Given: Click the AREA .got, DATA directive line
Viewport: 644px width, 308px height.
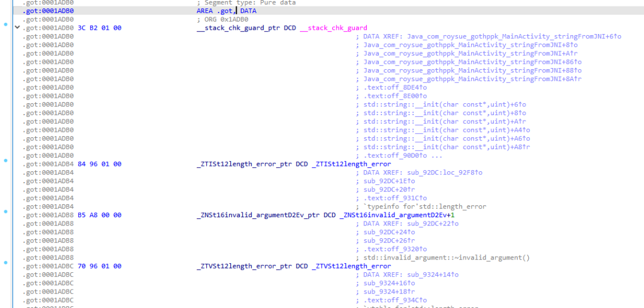Looking at the screenshot, I should click(x=227, y=11).
